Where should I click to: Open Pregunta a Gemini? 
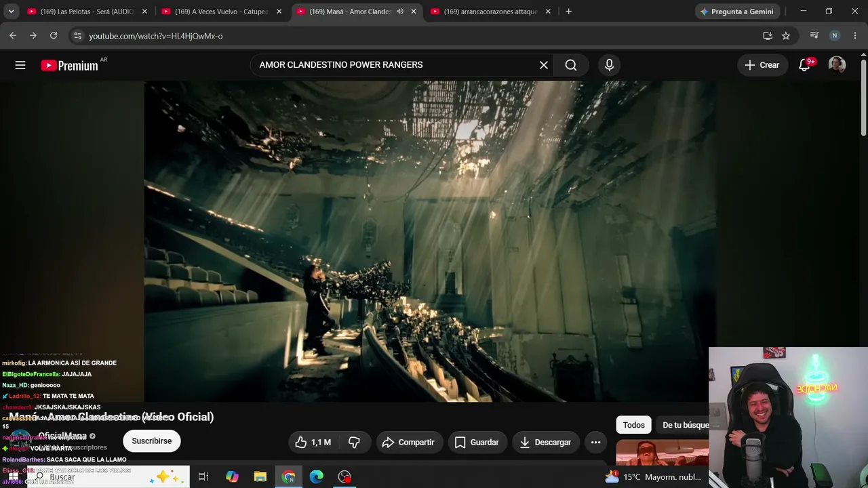737,12
